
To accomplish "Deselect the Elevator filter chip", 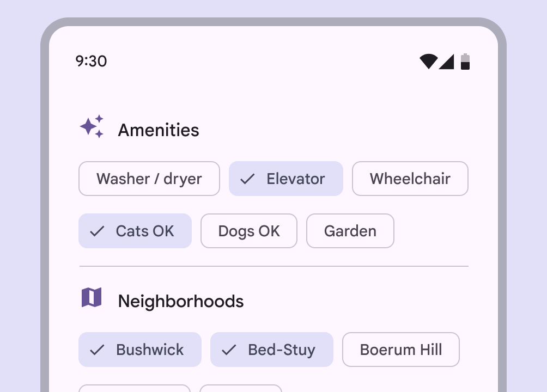I will coord(286,179).
